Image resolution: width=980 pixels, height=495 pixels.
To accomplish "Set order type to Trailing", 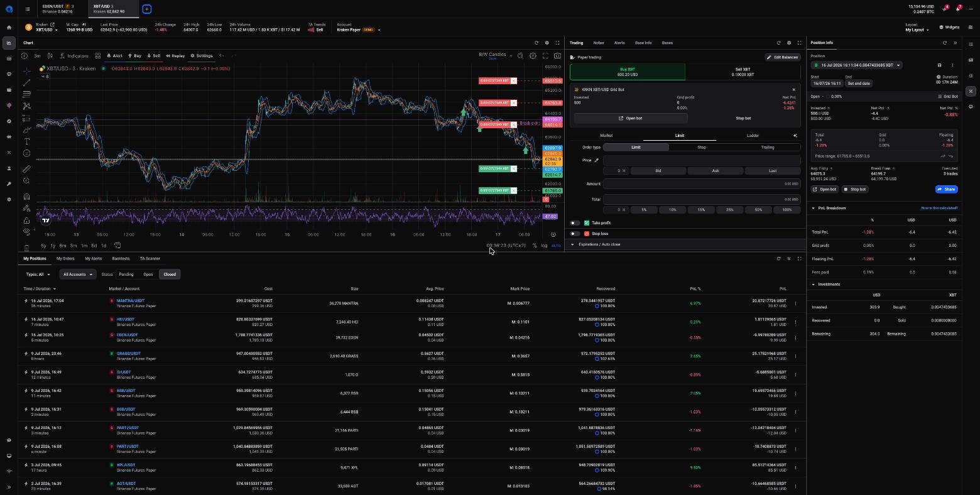I will click(x=768, y=147).
